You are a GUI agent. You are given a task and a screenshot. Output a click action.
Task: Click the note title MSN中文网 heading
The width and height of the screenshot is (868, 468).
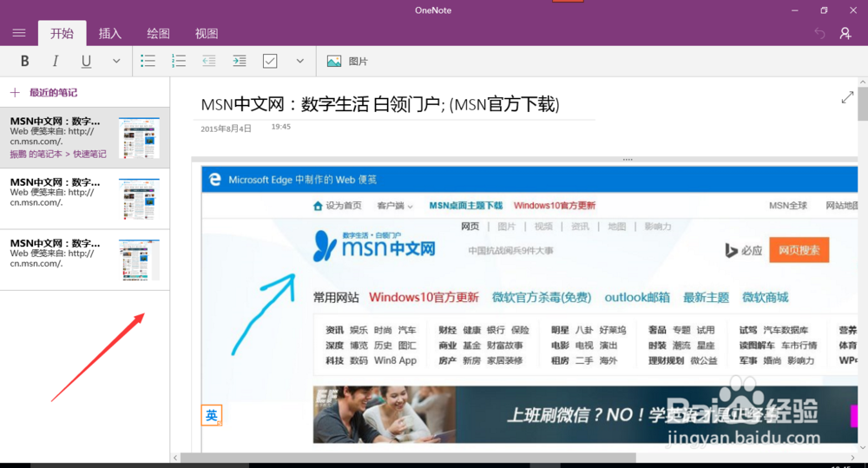380,104
